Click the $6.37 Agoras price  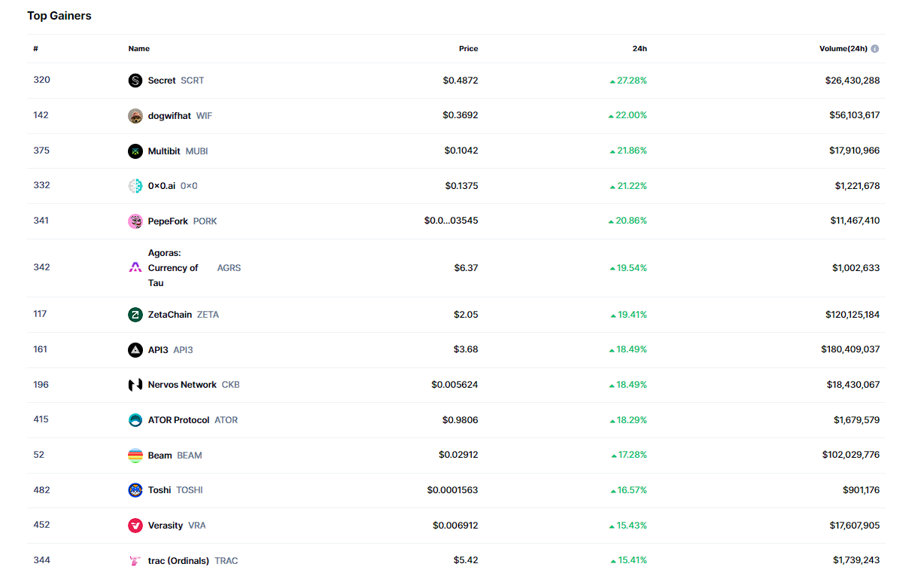pos(466,268)
